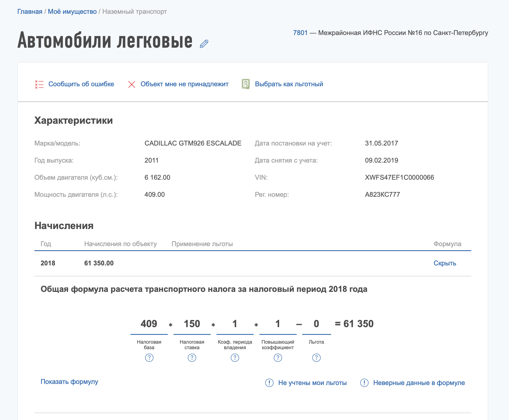
Task: Click the error list icon near Сообщить об ошибке
Action: pos(39,84)
